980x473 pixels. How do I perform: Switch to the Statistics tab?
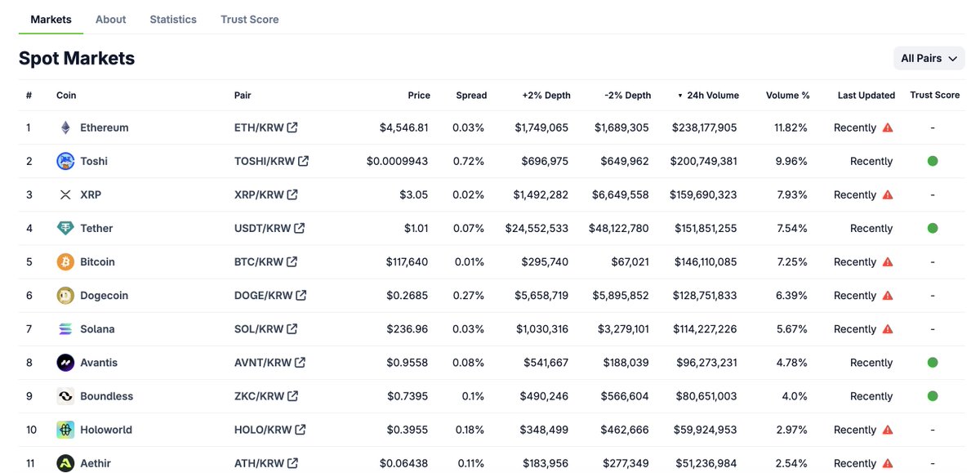(x=173, y=20)
